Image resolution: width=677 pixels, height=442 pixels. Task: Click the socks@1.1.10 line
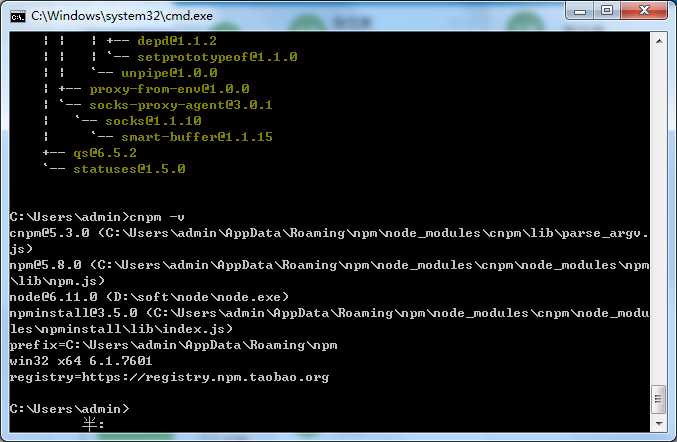153,121
